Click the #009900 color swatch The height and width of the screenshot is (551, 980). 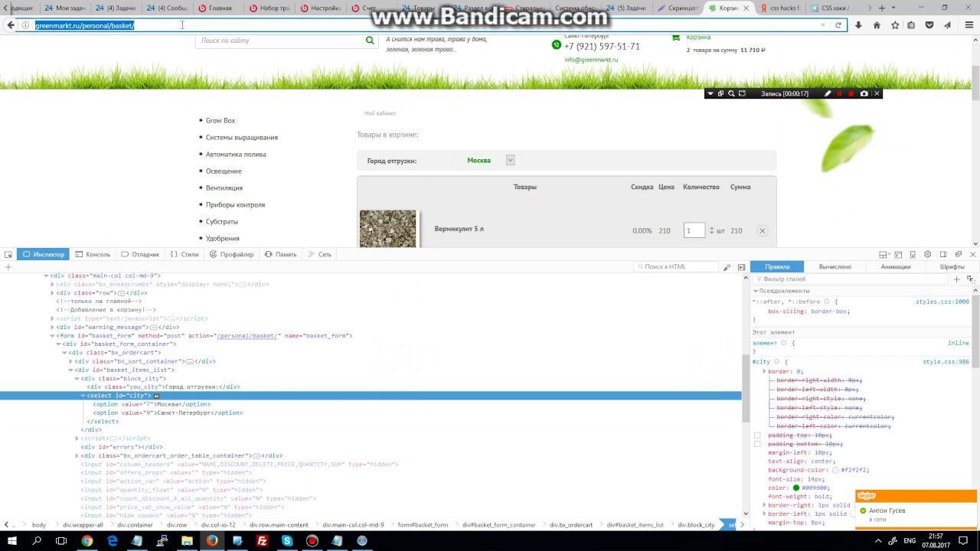[796, 487]
